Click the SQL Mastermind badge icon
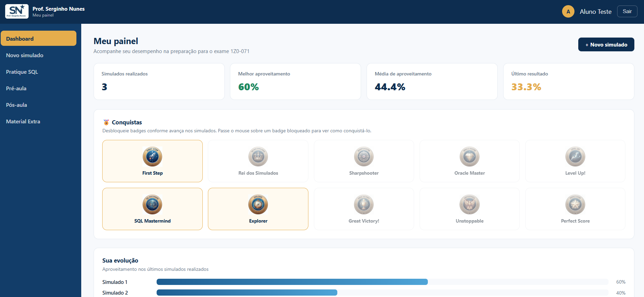 tap(152, 205)
